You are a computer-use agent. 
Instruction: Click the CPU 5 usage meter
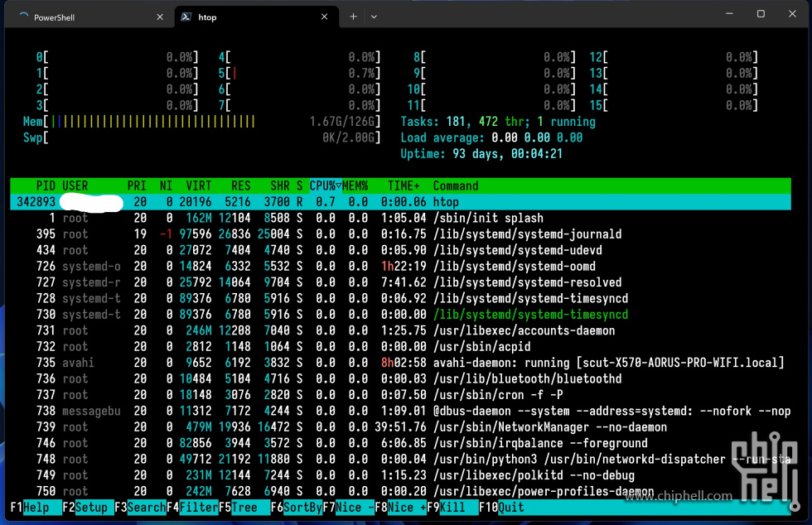[299, 74]
